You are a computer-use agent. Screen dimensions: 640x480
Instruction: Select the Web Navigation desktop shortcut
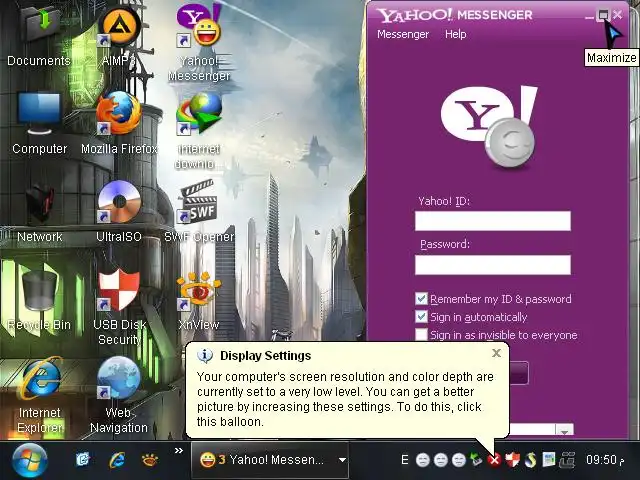(119, 395)
